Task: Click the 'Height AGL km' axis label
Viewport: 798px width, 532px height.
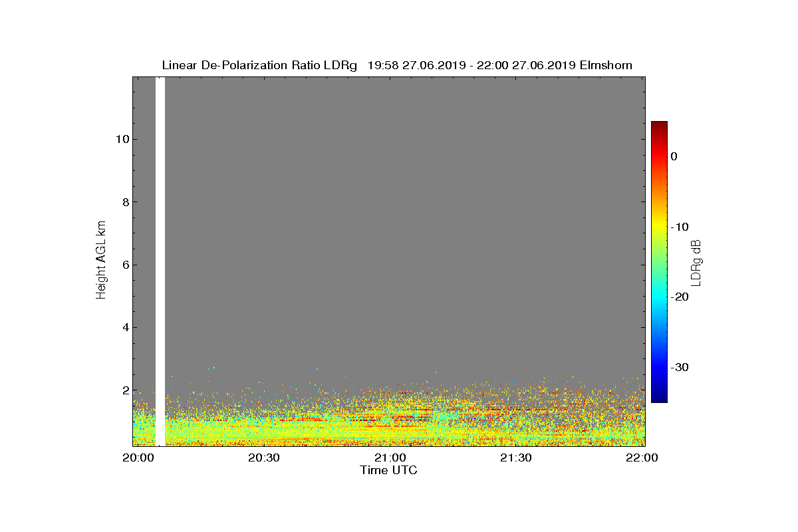Action: pyautogui.click(x=101, y=261)
